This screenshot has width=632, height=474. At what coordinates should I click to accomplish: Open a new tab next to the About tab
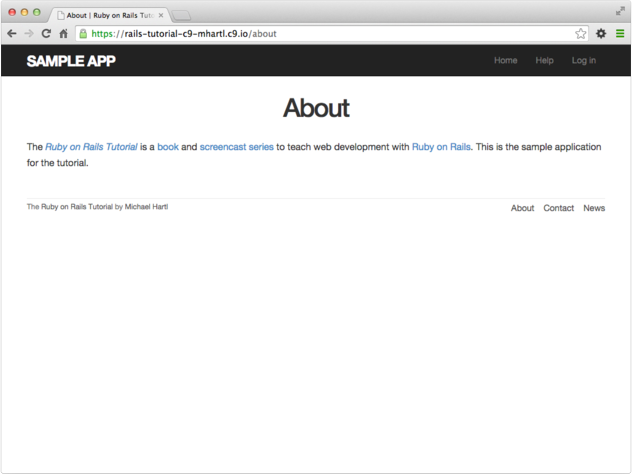pyautogui.click(x=182, y=15)
